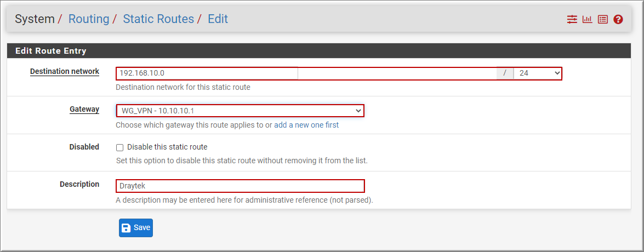The height and width of the screenshot is (252, 644).
Task: Expand the Gateway dropdown WG_VPN - 10.10.10.1
Action: 240,111
